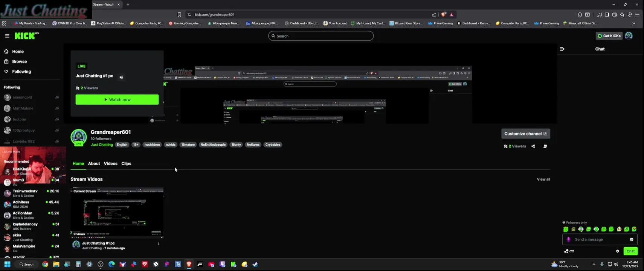Toggle asmongold notification bell
The height and width of the screenshot is (271, 644).
(57, 97)
